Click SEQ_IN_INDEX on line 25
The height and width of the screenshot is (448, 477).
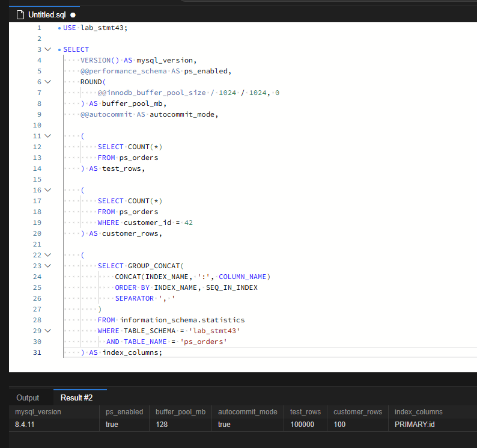(x=232, y=288)
